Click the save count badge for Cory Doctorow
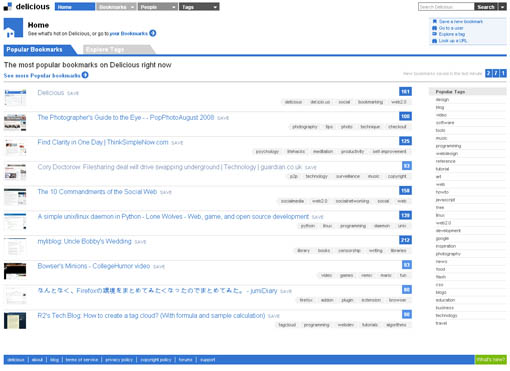The height and width of the screenshot is (371, 510). (x=407, y=166)
